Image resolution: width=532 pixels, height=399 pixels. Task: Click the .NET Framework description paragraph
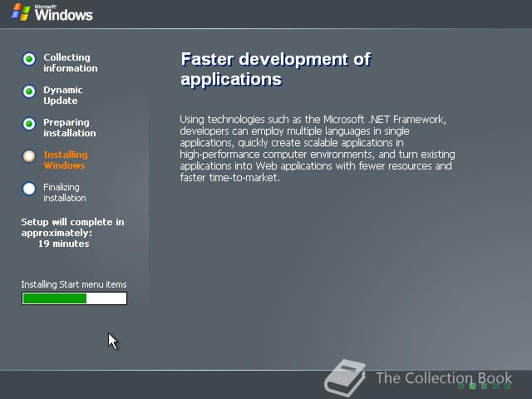(318, 148)
